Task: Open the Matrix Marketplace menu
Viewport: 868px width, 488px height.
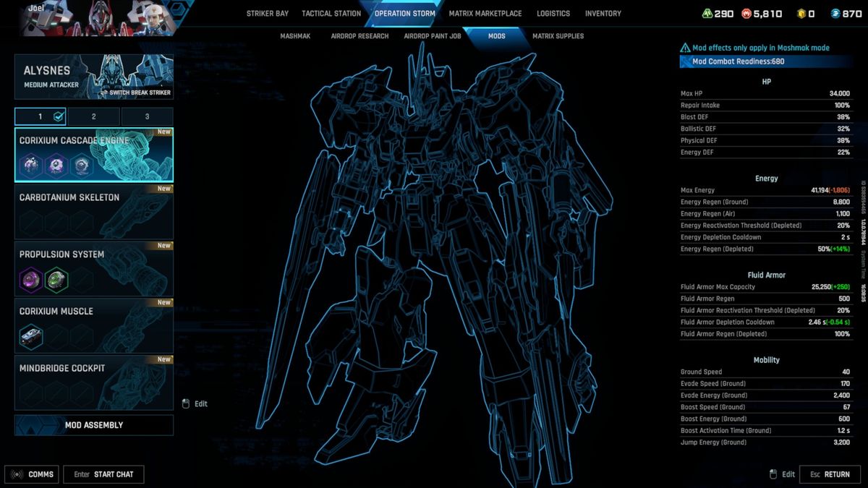Action: pyautogui.click(x=485, y=13)
